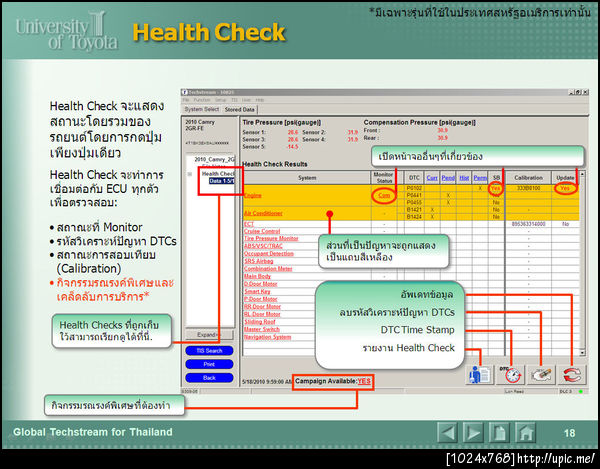
Task: Click the blue Back button
Action: point(209,378)
